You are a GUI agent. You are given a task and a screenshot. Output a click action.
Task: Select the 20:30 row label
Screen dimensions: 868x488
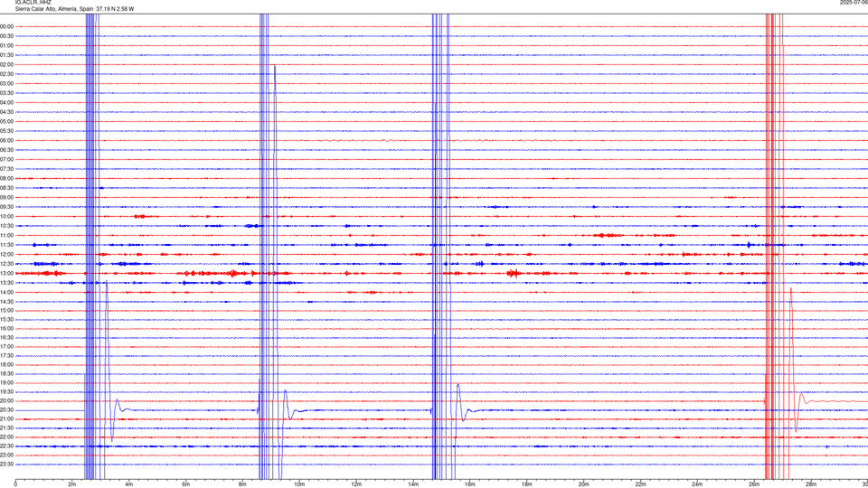point(6,410)
